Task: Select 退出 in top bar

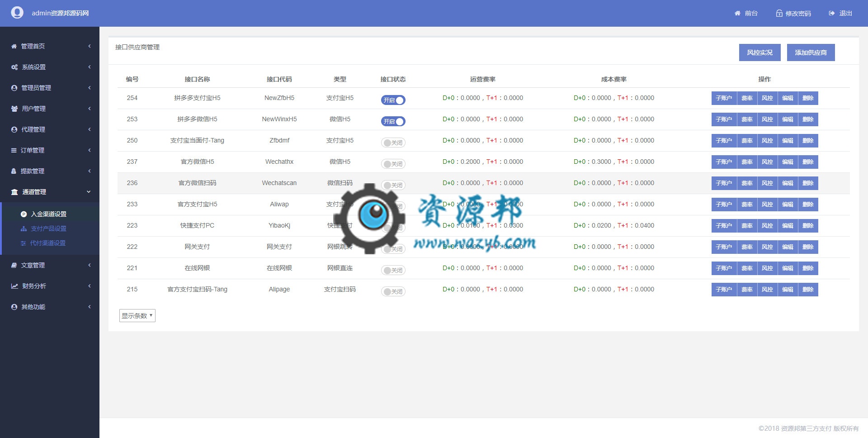Action: pyautogui.click(x=845, y=13)
